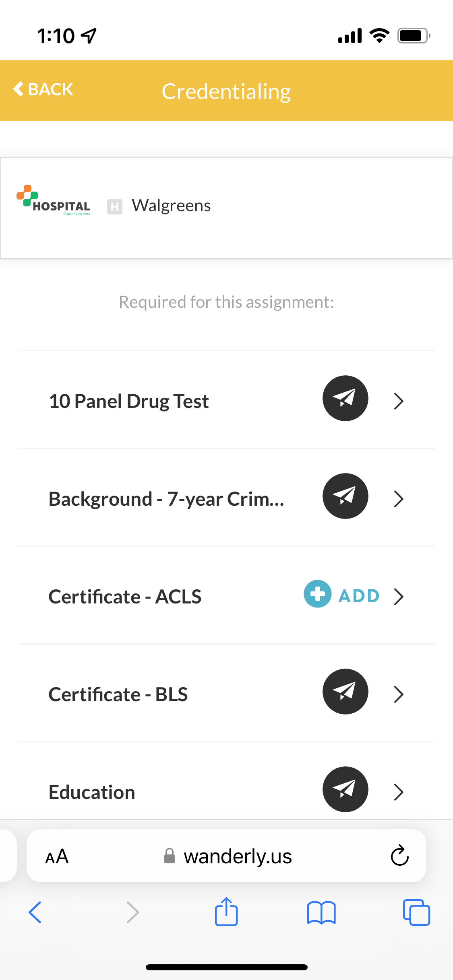
Task: Expand the Education row chevron
Action: tap(399, 792)
